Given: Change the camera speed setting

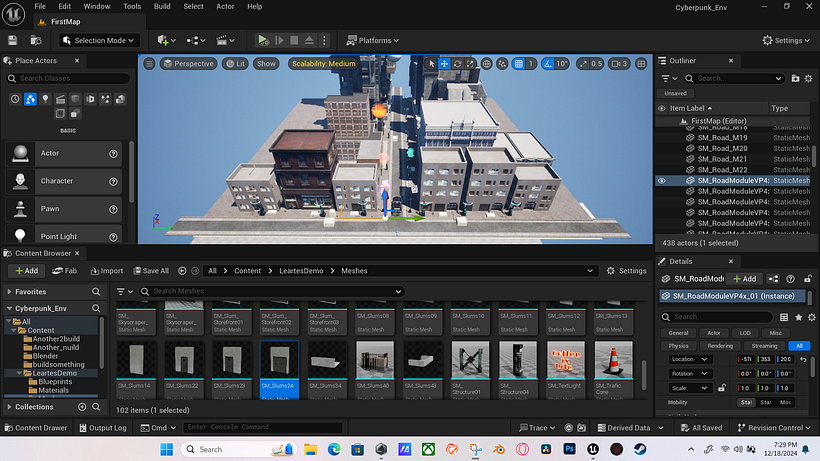Looking at the screenshot, I should click(x=619, y=64).
